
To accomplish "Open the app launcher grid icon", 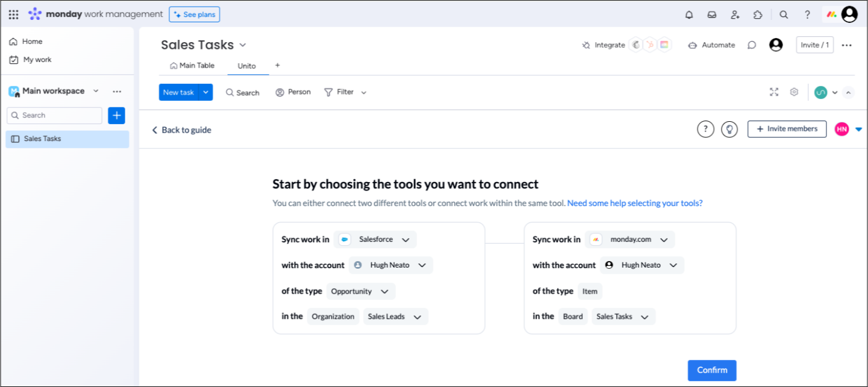I will pyautogui.click(x=13, y=14).
